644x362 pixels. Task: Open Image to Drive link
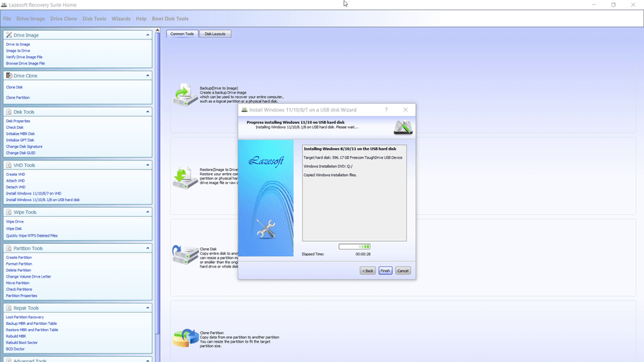click(x=18, y=51)
